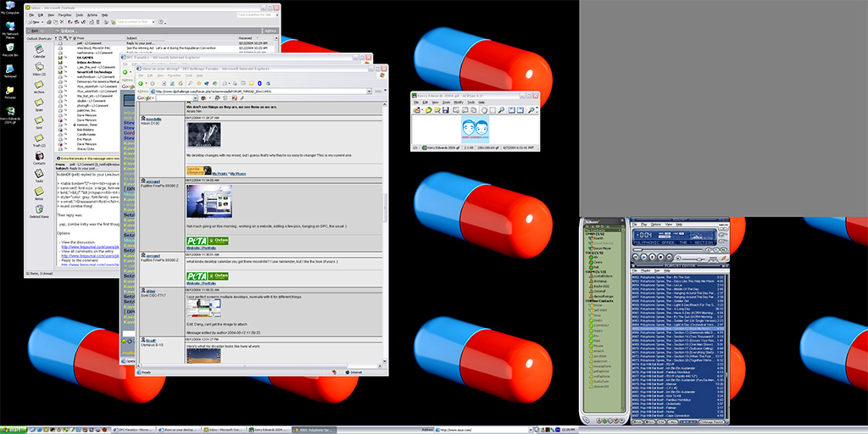The width and height of the screenshot is (868, 434).
Task: Open the Sort menu in Winamp playlist editor
Action: [x=657, y=270]
